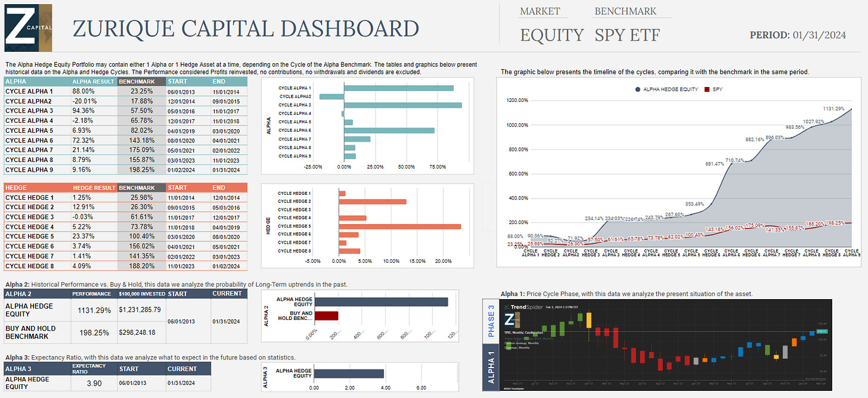Viewport: 868px width, 398px height.
Task: Click the Cycle Hedge 5 bar in the Hedge chart
Action: pyautogui.click(x=400, y=226)
